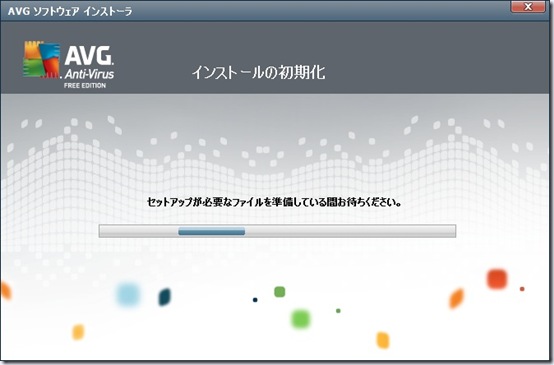
Task: Click the 'インストールの初期化' heading
Action: (258, 72)
